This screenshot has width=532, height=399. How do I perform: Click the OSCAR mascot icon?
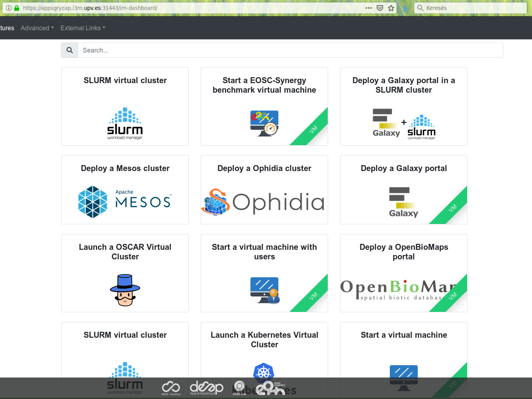point(125,290)
